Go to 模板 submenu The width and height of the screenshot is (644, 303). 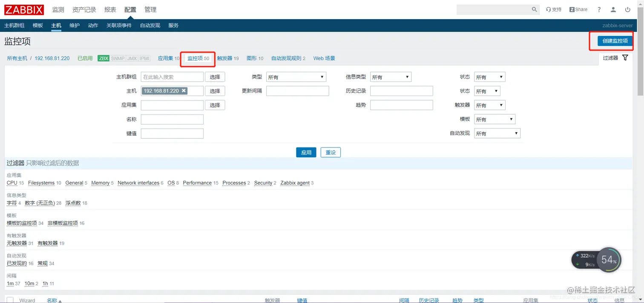[x=38, y=25]
